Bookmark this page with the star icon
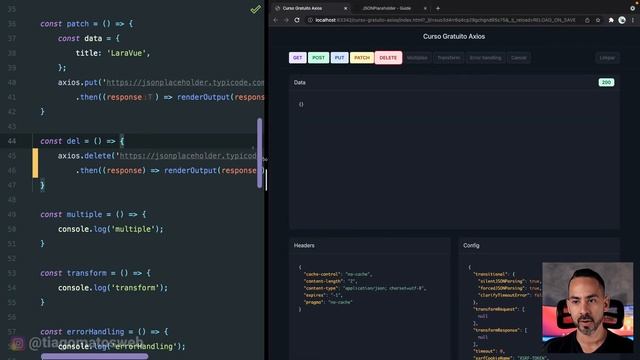640x360 pixels. pos(598,20)
